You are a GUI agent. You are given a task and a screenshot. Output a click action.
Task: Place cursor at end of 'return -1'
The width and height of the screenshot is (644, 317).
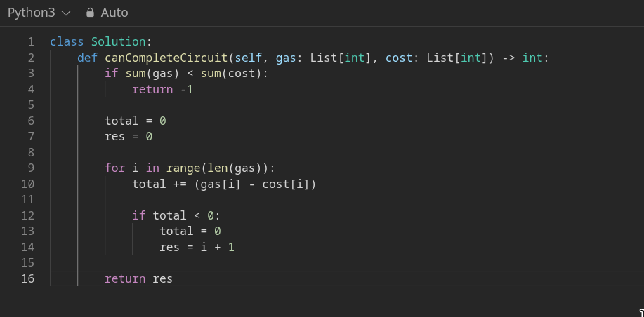[193, 89]
